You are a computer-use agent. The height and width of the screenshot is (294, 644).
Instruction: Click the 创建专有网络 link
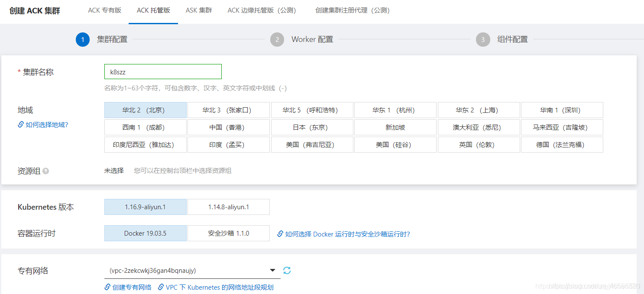(x=132, y=287)
